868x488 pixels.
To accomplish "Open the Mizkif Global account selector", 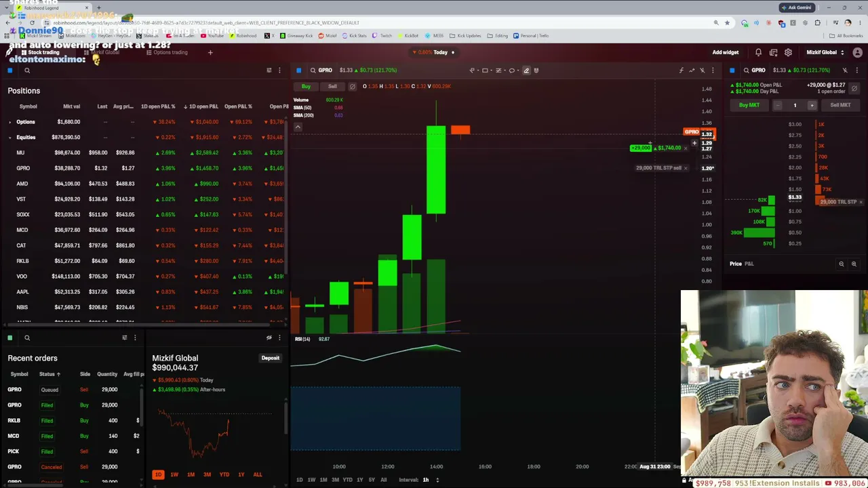I will click(x=825, y=52).
